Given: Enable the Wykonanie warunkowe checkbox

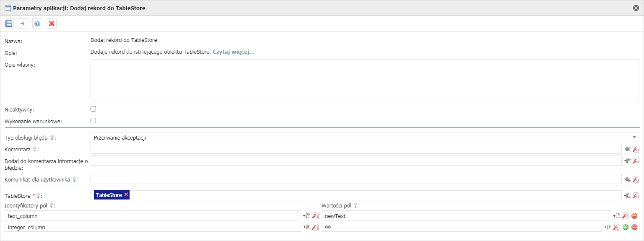Looking at the screenshot, I should click(x=93, y=121).
